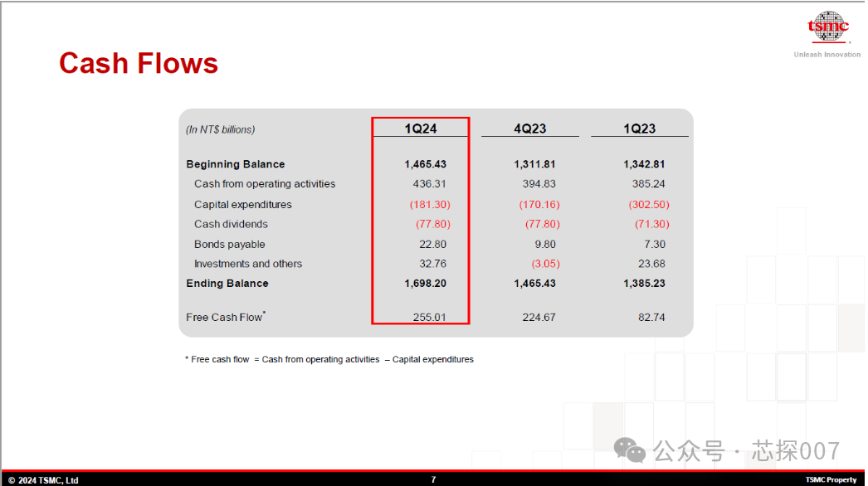Select the 4Q23 column header
This screenshot has width=868, height=486.
tap(530, 129)
